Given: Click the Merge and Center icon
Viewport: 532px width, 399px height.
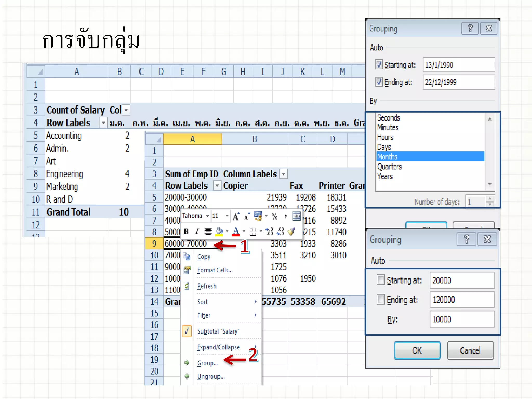Looking at the screenshot, I should (296, 216).
